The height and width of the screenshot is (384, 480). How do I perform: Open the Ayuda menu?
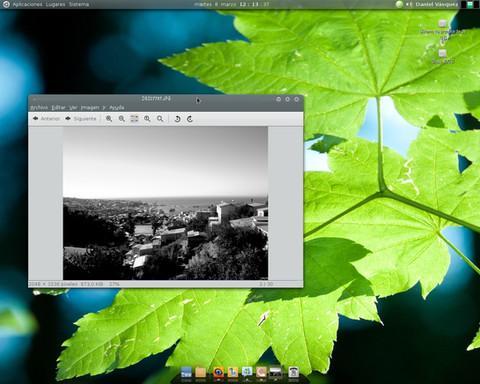coord(117,107)
